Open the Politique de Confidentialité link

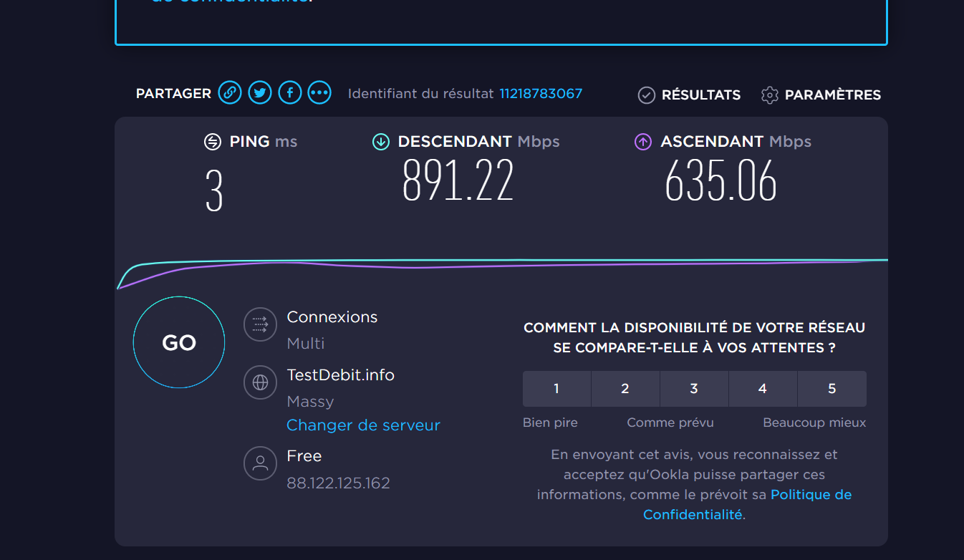coord(811,495)
